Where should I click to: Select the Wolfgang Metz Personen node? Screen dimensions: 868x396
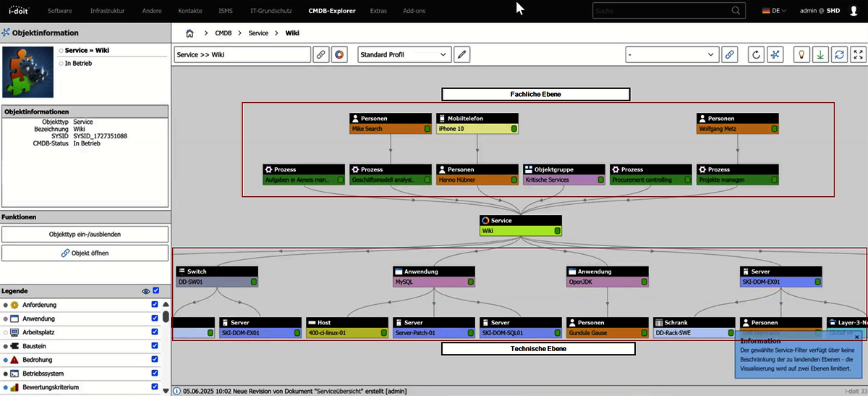click(x=738, y=123)
